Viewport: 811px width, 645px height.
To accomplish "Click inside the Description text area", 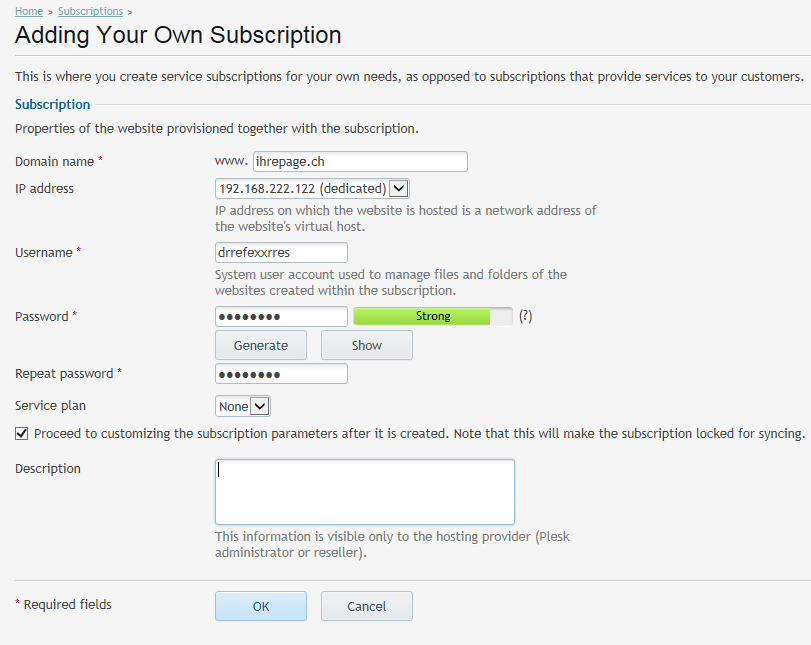I will click(x=364, y=491).
